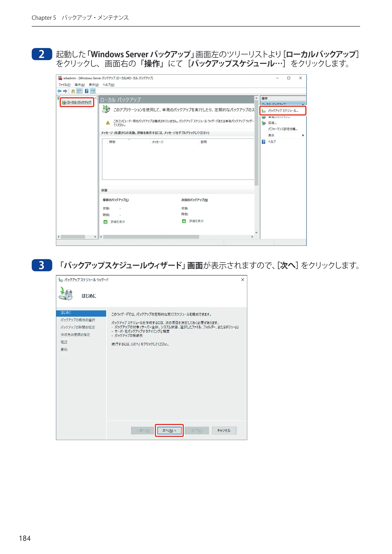This screenshot has width=392, height=554.
Task: Click the wizard title bar icon
Action: pos(61,280)
